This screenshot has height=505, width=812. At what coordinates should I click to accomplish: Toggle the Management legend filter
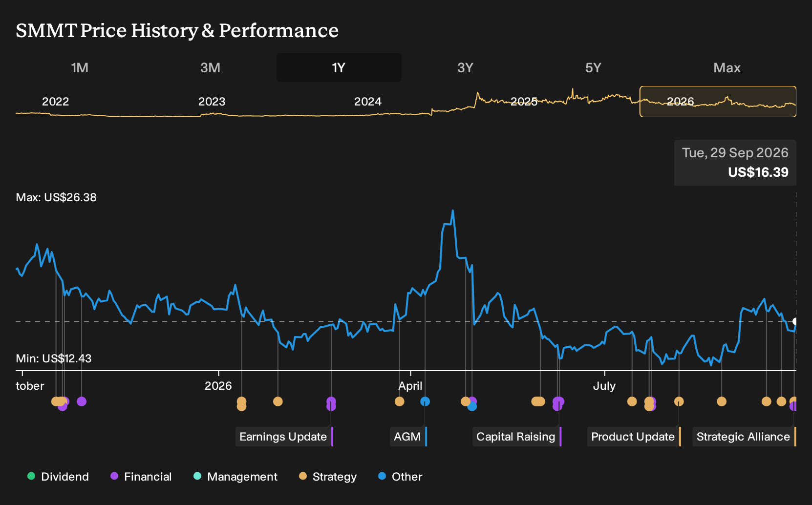235,477
